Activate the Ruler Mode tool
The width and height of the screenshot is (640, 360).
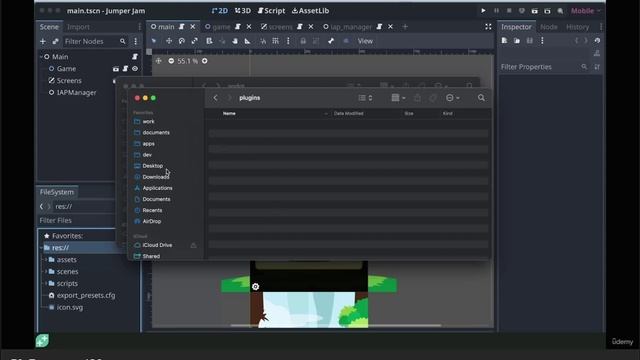(248, 41)
